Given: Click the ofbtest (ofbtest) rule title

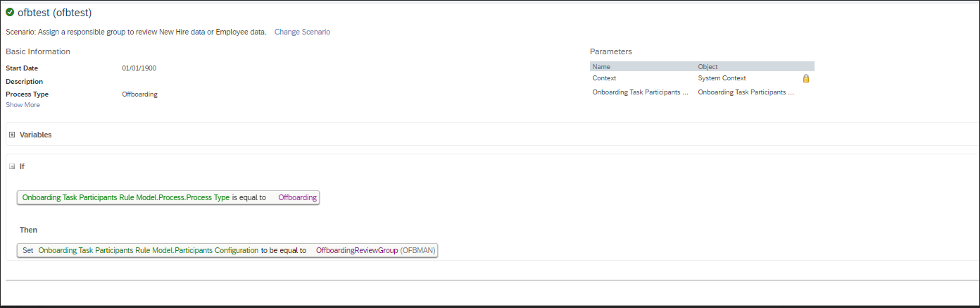Looking at the screenshot, I should pos(55,13).
